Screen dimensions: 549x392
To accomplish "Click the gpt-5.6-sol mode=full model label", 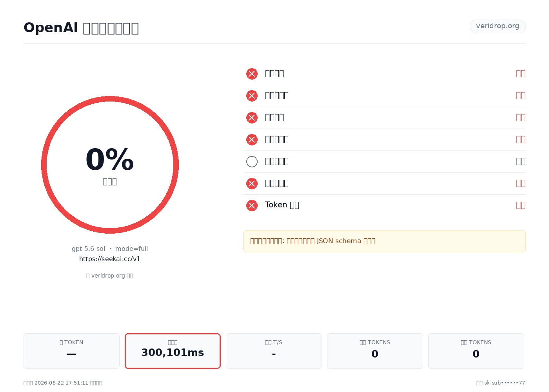I will (x=110, y=249).
